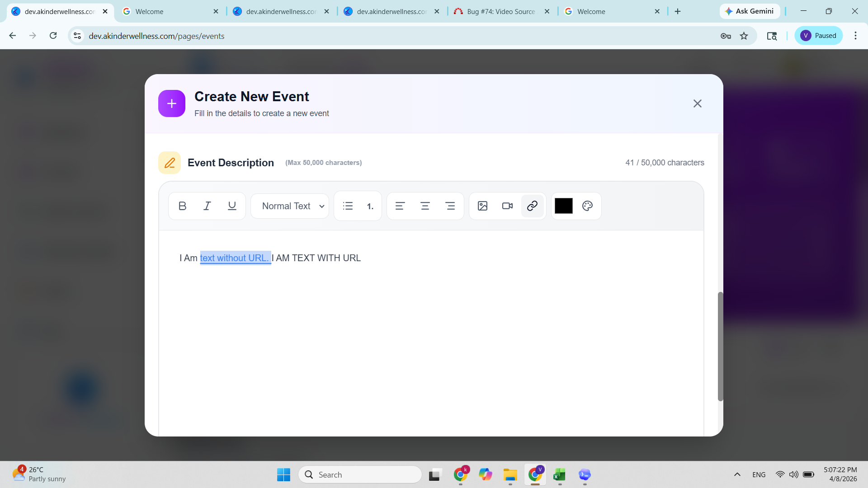Click the insert link icon
Screen dimensions: 868x488
(532, 206)
